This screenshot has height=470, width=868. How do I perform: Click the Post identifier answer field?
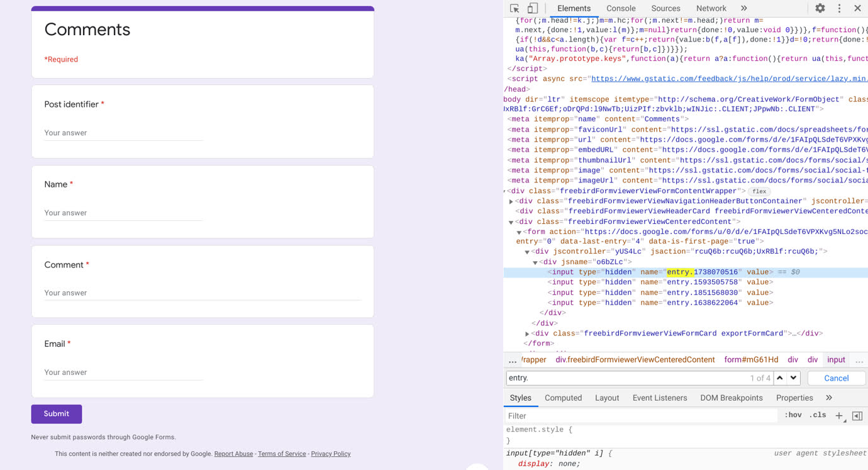[123, 133]
